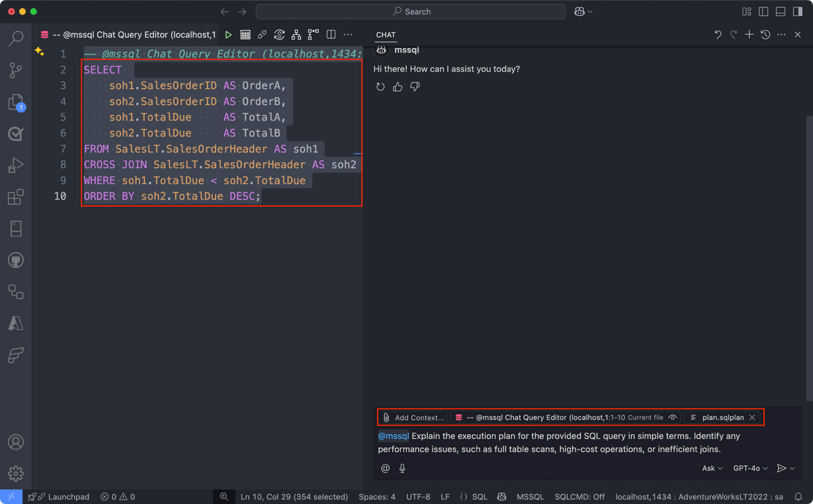
Task: Run the SQL query with the green play icon
Action: pyautogui.click(x=228, y=34)
